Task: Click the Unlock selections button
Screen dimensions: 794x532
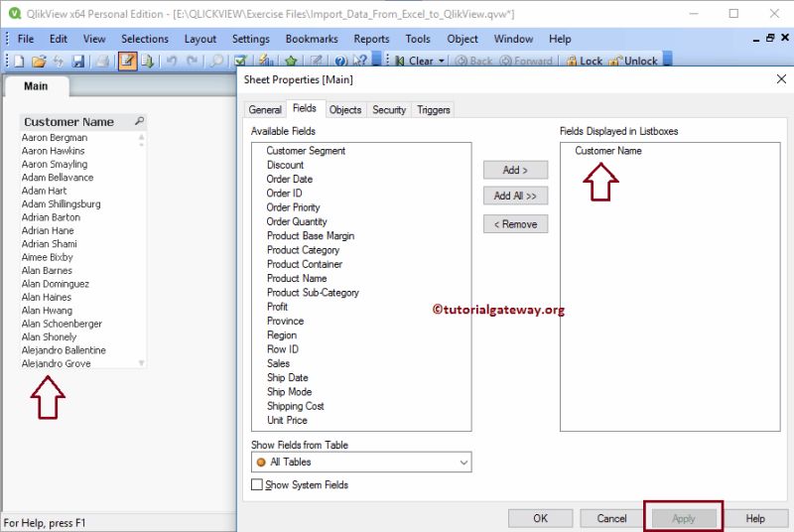Action: tap(633, 62)
